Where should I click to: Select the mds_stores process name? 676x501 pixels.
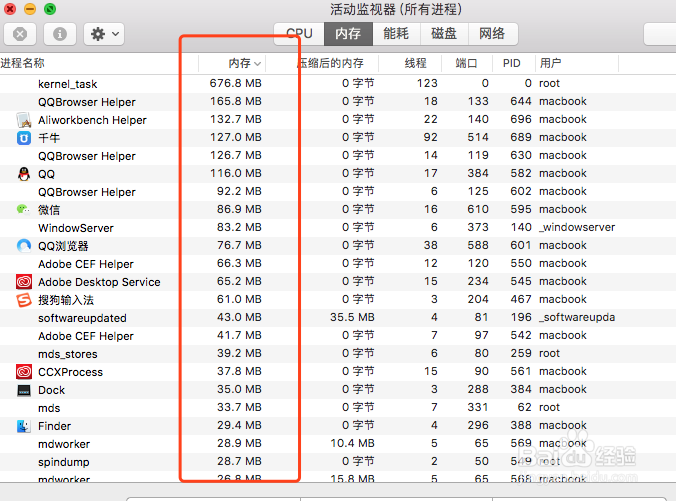click(x=68, y=354)
